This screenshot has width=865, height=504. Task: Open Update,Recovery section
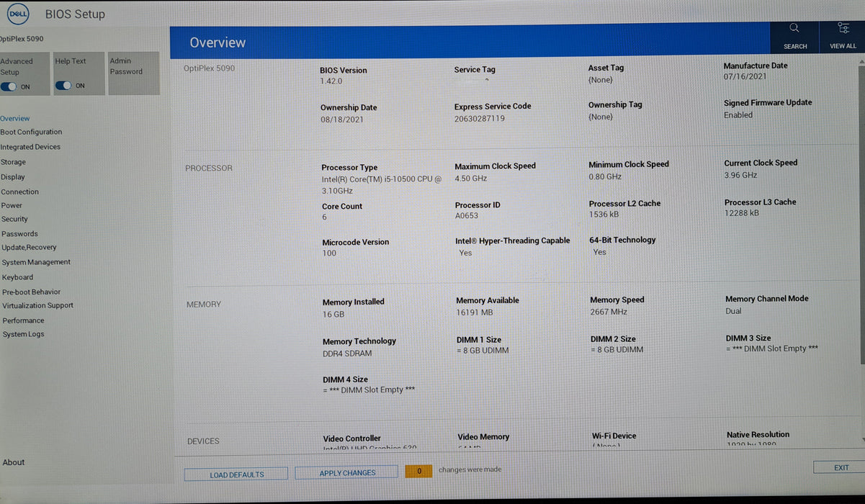(29, 248)
